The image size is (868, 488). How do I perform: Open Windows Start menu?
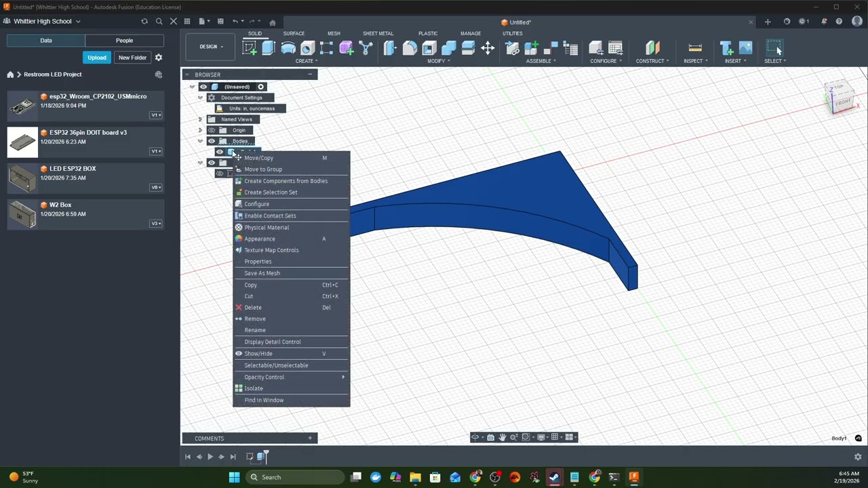[x=234, y=477]
